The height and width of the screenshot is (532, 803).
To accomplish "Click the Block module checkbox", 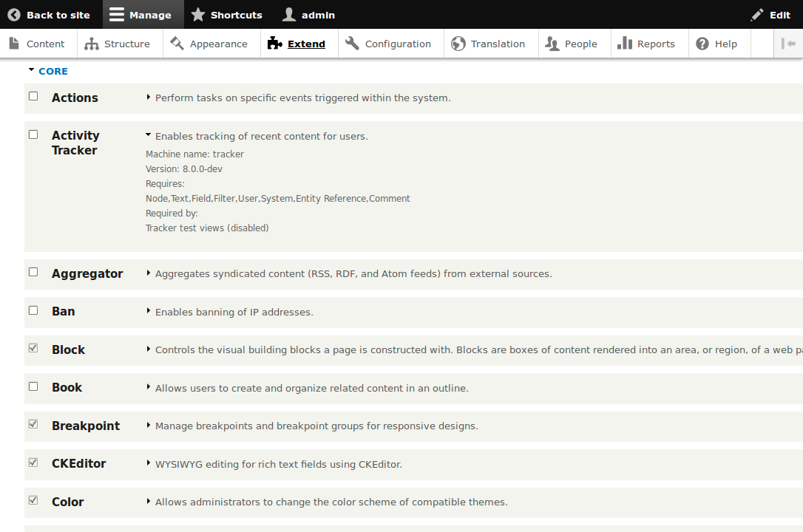I will click(33, 348).
